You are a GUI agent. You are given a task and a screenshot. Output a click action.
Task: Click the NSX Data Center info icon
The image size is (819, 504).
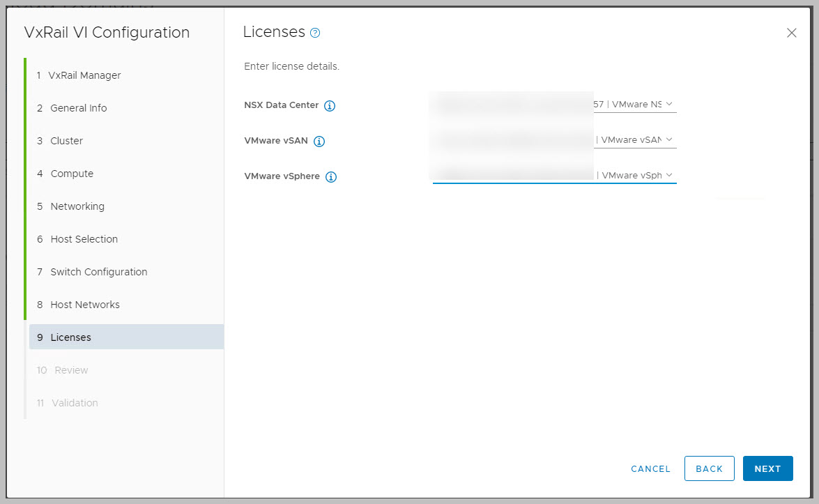pyautogui.click(x=330, y=106)
